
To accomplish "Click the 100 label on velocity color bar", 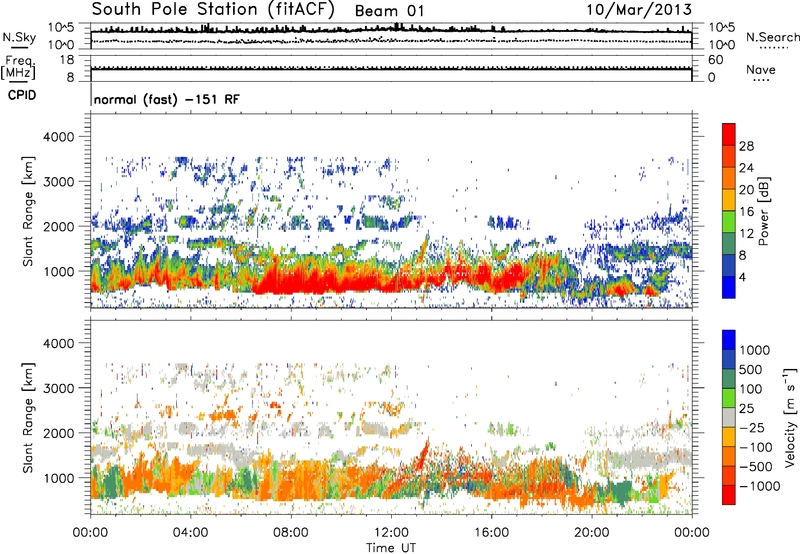I will tap(751, 389).
